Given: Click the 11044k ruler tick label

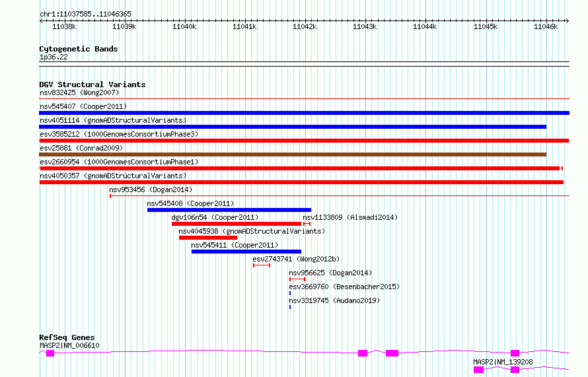Looking at the screenshot, I should 425,26.
